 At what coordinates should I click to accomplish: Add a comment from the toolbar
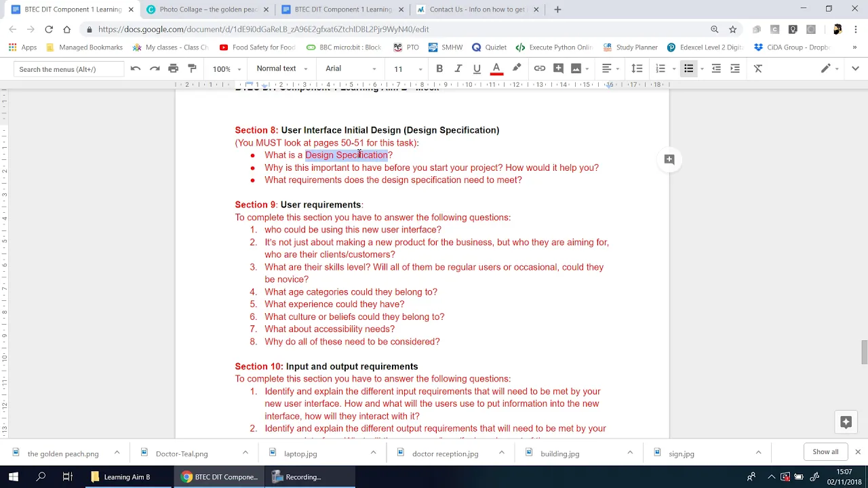pyautogui.click(x=558, y=68)
